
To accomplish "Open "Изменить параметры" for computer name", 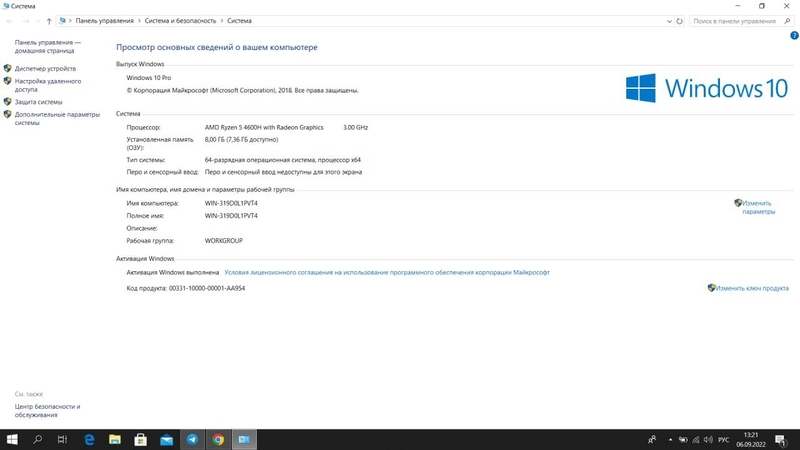I will (x=758, y=207).
